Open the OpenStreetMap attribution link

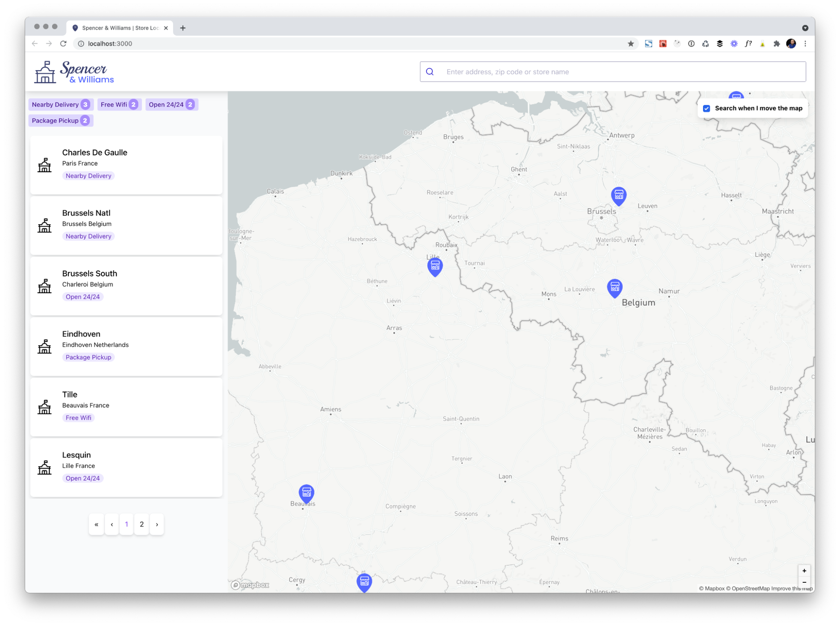coord(748,589)
